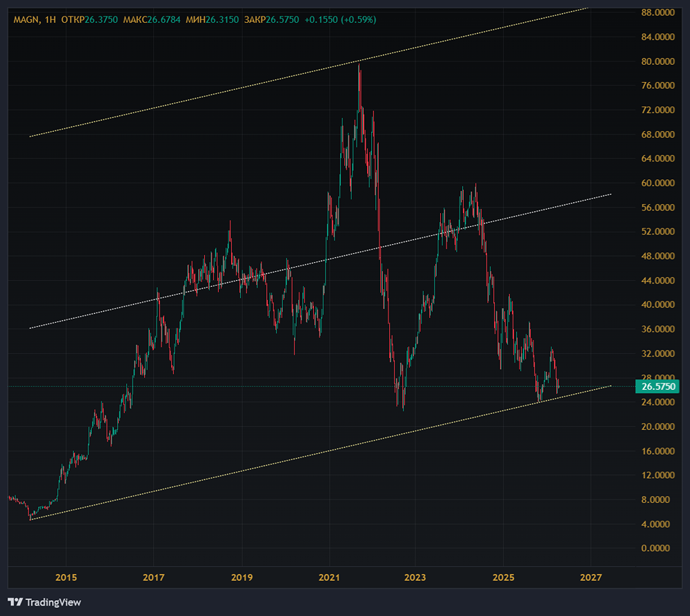690x616 pixels.
Task: Click the 84.0000 price axis label
Action: pos(658,37)
